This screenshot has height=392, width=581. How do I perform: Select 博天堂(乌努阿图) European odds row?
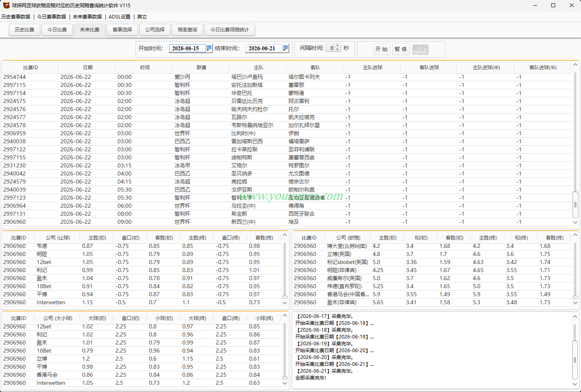[x=432, y=246]
